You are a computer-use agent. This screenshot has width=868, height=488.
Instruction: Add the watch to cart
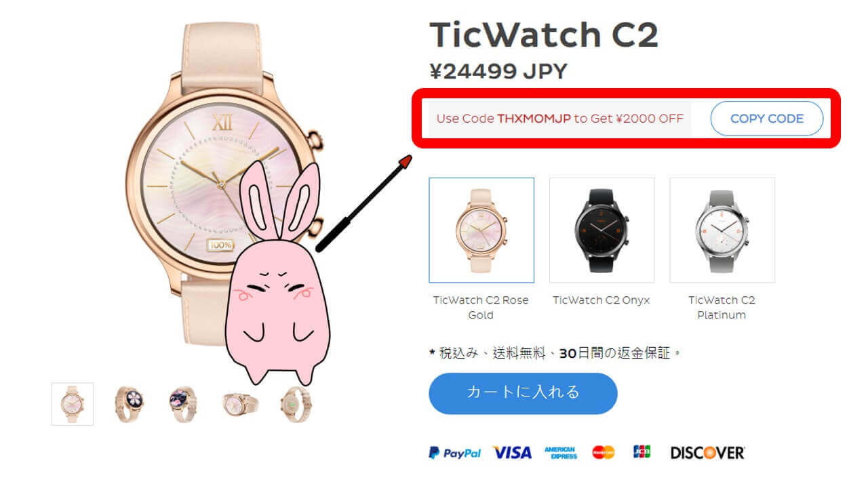tap(523, 393)
